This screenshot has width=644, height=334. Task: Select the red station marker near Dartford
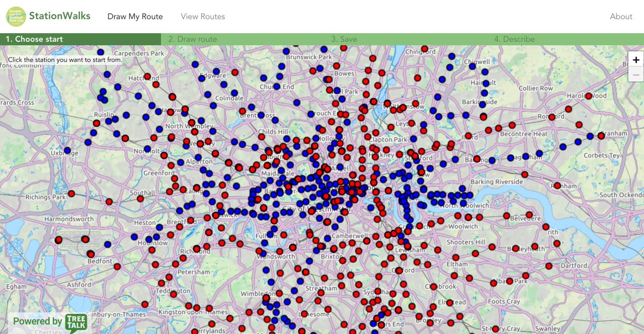pyautogui.click(x=549, y=266)
